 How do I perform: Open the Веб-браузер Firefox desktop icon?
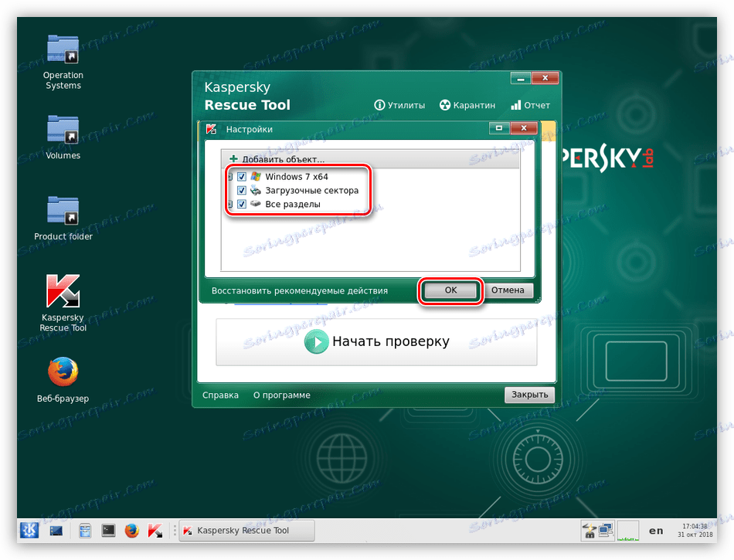point(63,379)
